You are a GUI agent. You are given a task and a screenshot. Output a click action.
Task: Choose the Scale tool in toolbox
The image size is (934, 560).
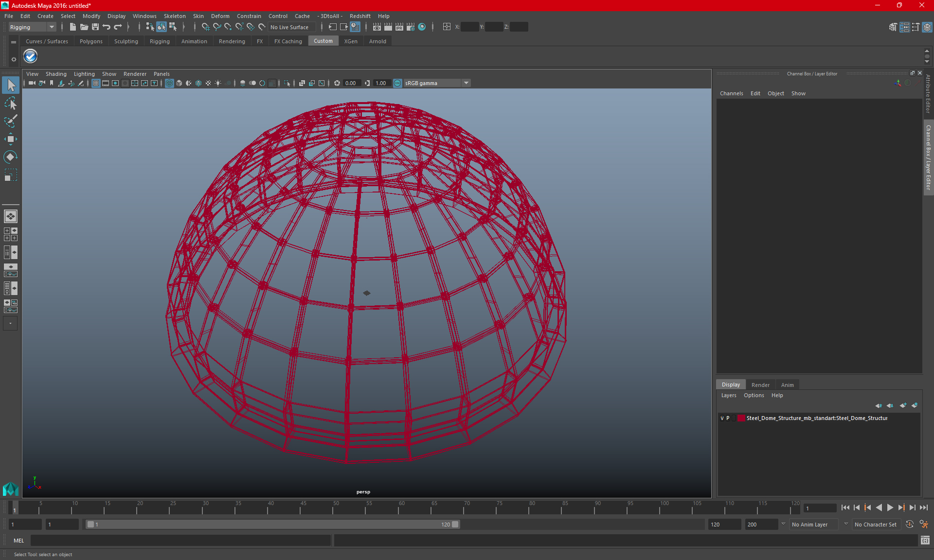(11, 175)
